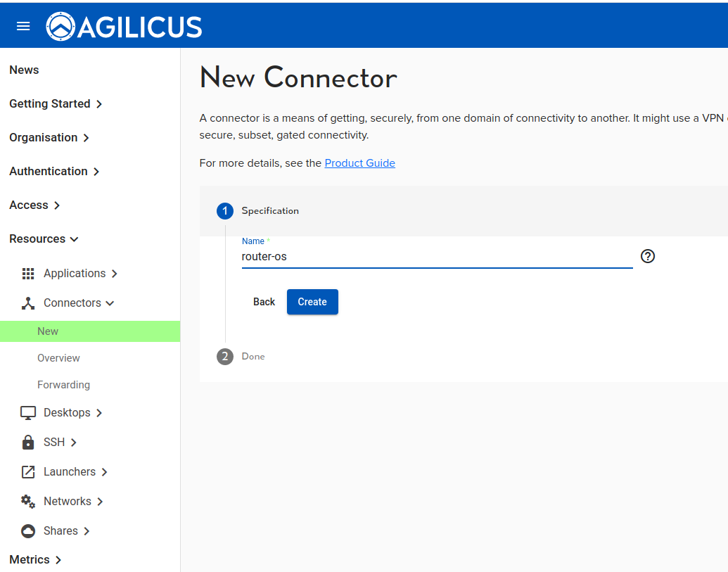Open the hamburger navigation menu
The height and width of the screenshot is (572, 728).
(23, 26)
